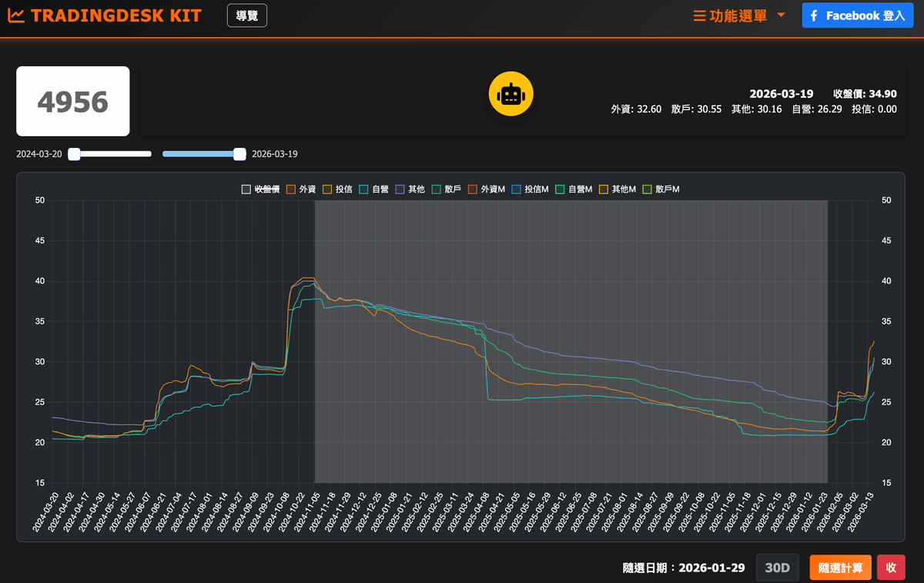Toggle the 散戶M legend series
The height and width of the screenshot is (583, 924).
[x=661, y=189]
